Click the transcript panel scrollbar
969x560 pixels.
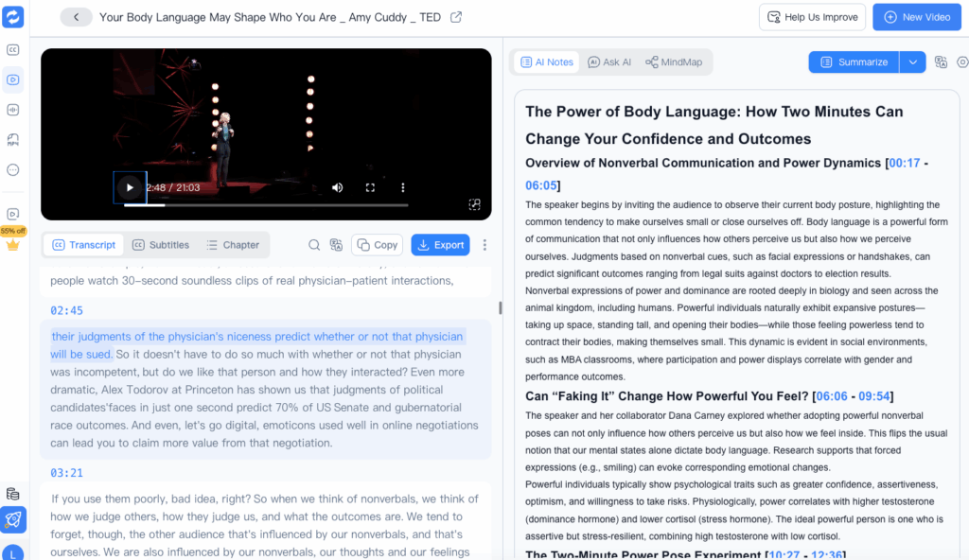(500, 307)
